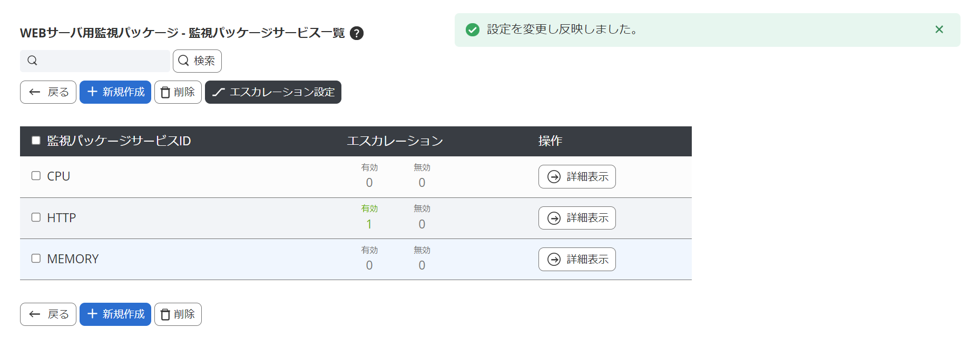Click the bottom 削除 trash button
The height and width of the screenshot is (348, 980).
(x=178, y=314)
